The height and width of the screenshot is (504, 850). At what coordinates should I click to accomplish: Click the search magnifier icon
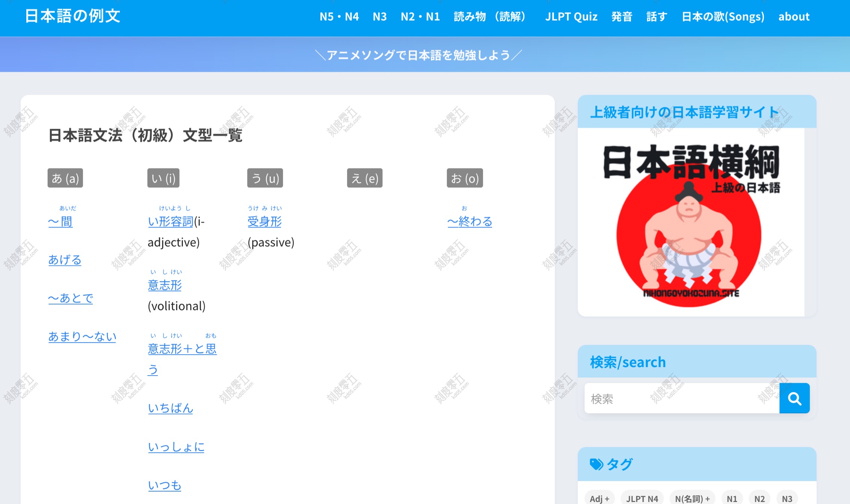pyautogui.click(x=795, y=398)
